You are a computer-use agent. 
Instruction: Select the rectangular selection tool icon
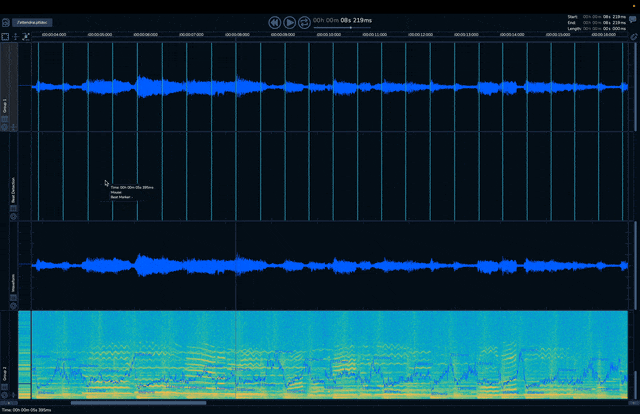[5, 36]
